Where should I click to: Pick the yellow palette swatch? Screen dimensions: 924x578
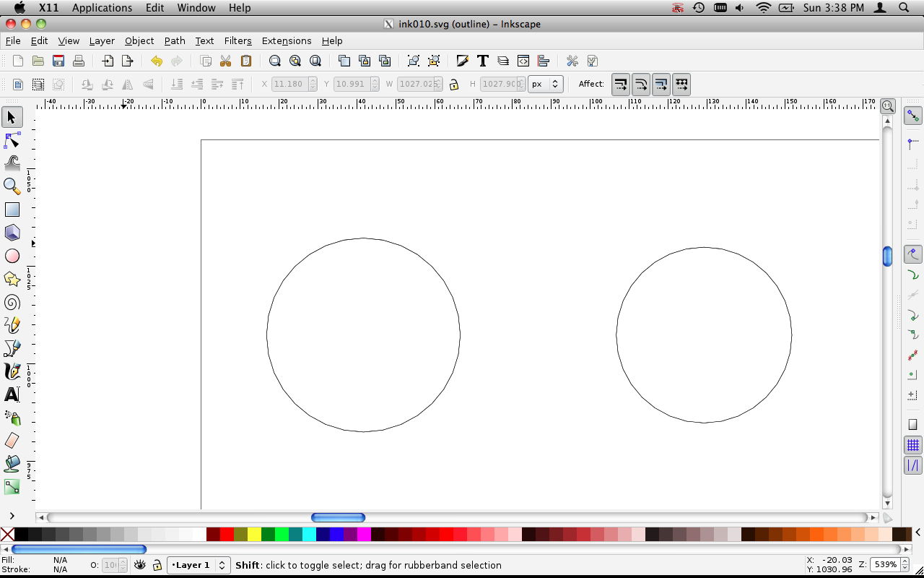pyautogui.click(x=254, y=535)
